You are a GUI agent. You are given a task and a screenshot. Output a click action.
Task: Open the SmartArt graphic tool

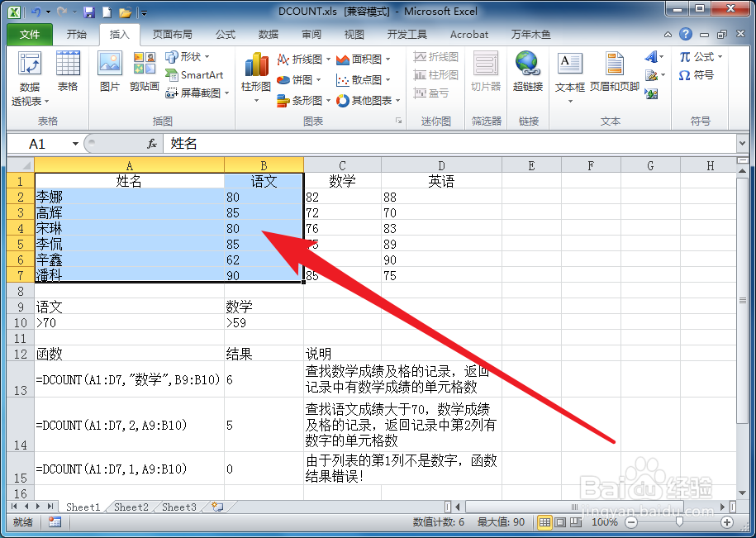[194, 74]
